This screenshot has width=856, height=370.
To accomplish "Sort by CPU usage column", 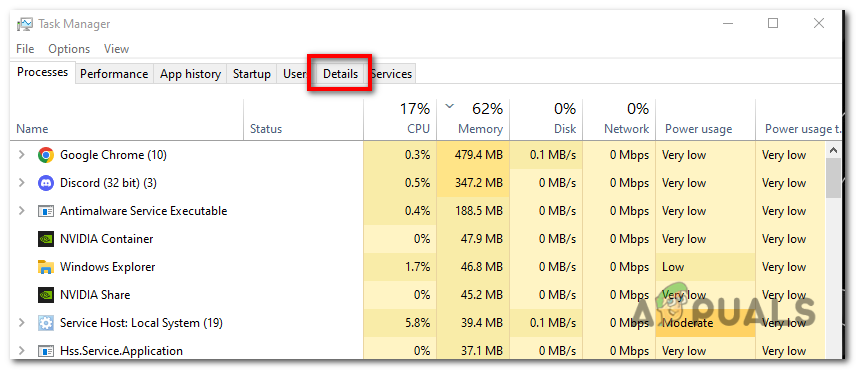I will 400,120.
